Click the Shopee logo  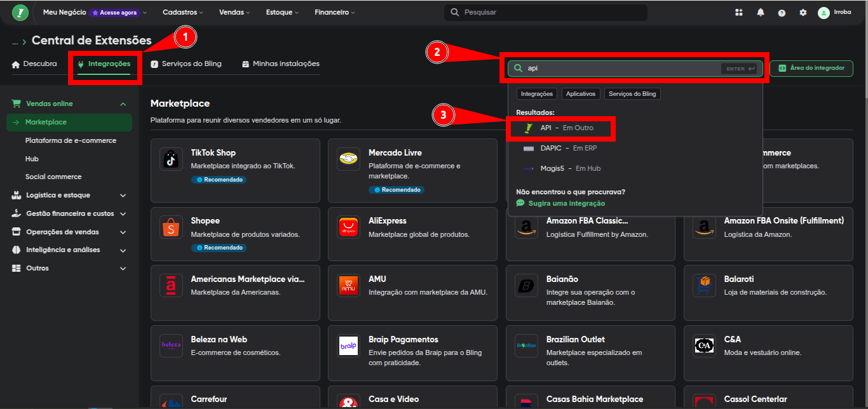pyautogui.click(x=172, y=227)
